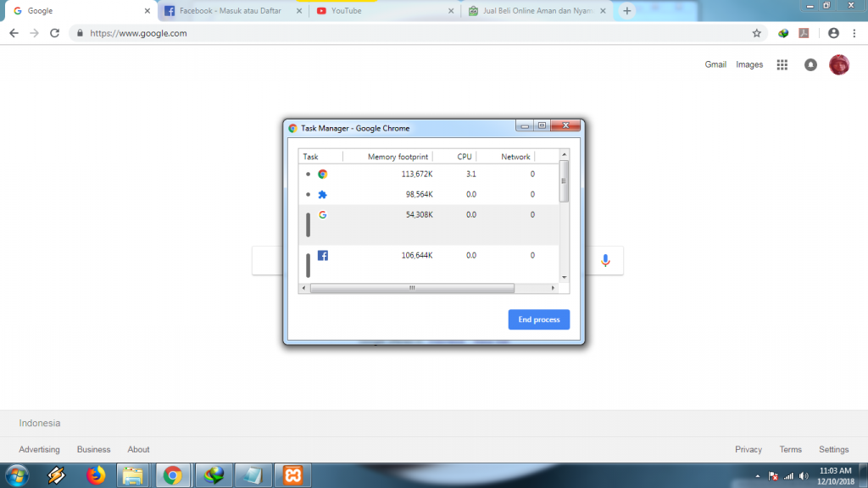Click the PDF extension icon in toolbar
Screen dimensions: 868x488
tap(804, 33)
